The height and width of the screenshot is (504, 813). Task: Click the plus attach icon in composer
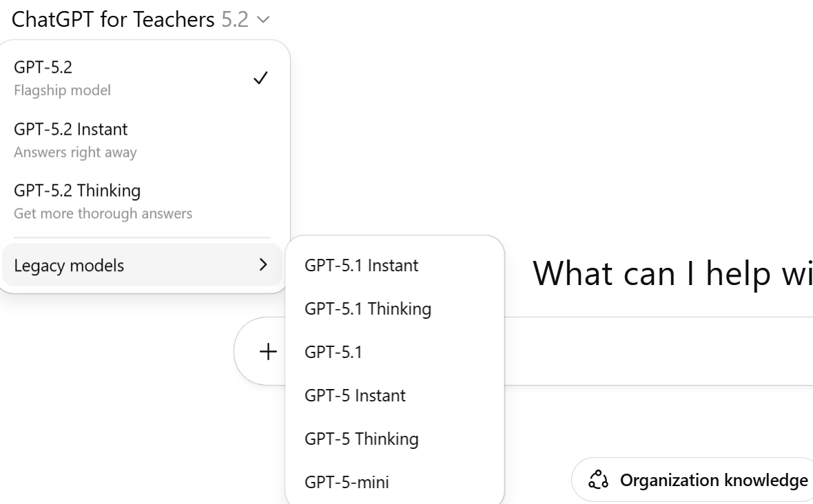point(267,352)
